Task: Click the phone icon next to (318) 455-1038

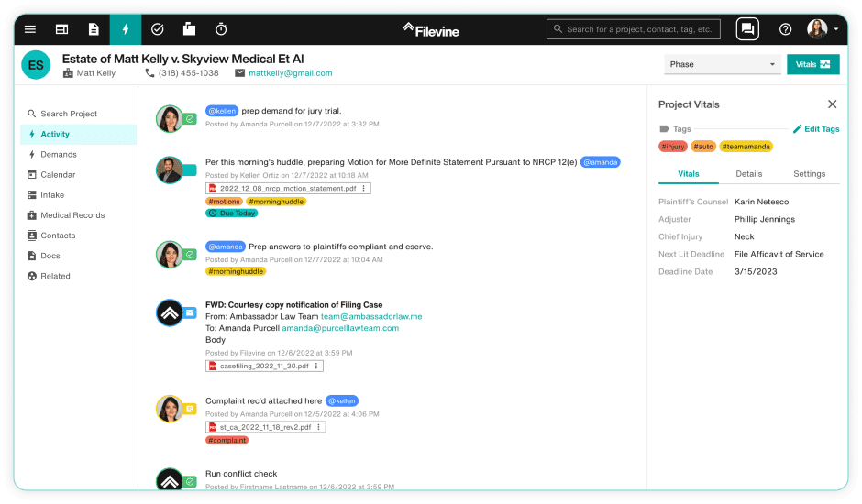Action: point(149,73)
